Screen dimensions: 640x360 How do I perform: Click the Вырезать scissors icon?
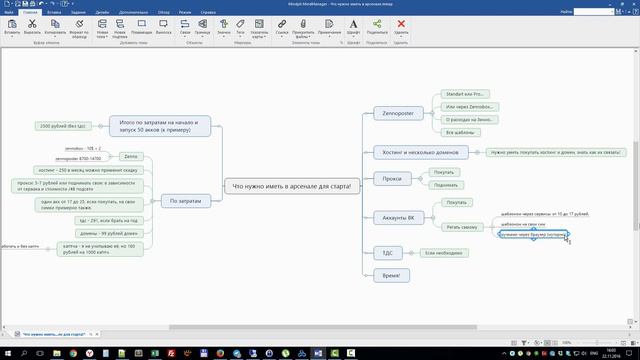pos(32,24)
